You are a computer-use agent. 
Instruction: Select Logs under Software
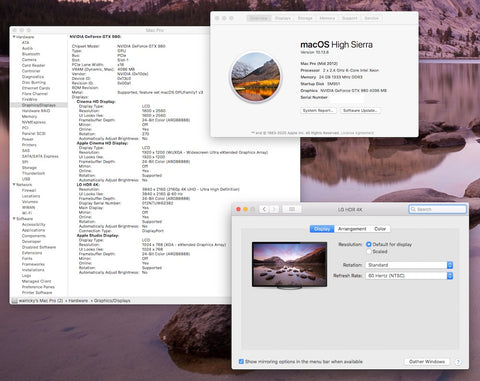click(x=26, y=276)
